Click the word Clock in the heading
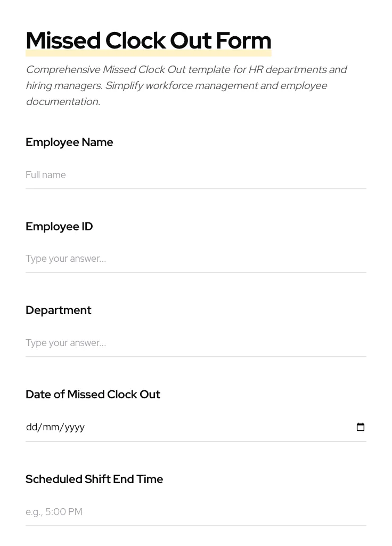392x546 pixels. pyautogui.click(x=135, y=41)
